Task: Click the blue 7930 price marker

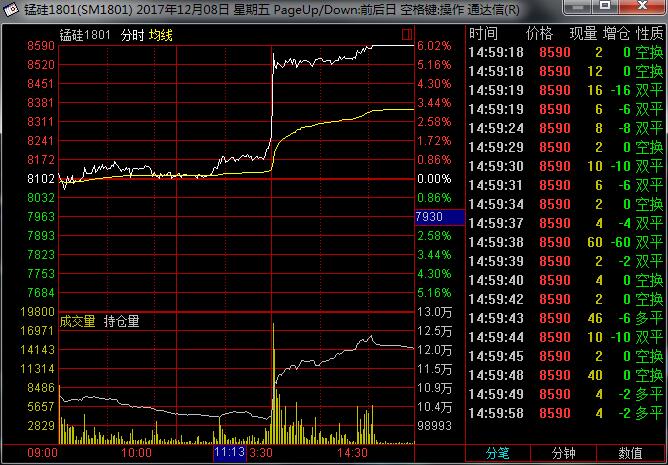Action: tap(438, 217)
